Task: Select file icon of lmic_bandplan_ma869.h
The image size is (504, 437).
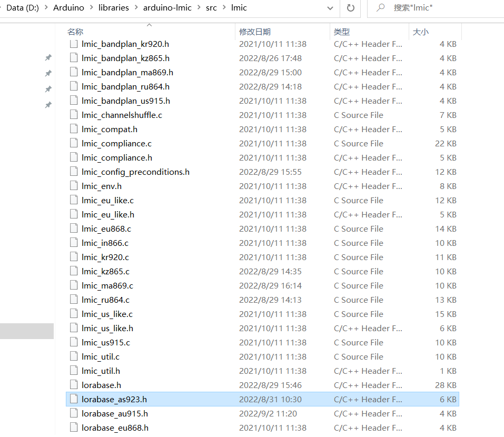Action: pos(74,72)
